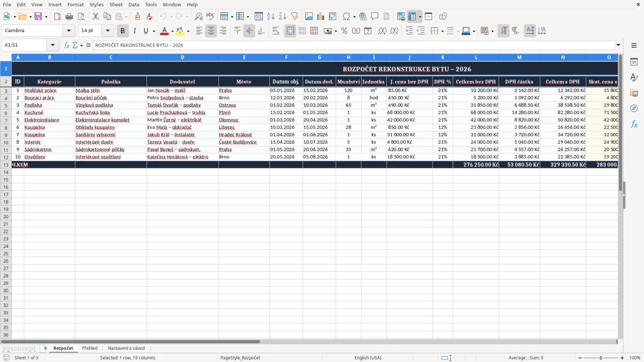Run the Spelling check icon
The height and width of the screenshot is (362, 644).
tap(210, 17)
